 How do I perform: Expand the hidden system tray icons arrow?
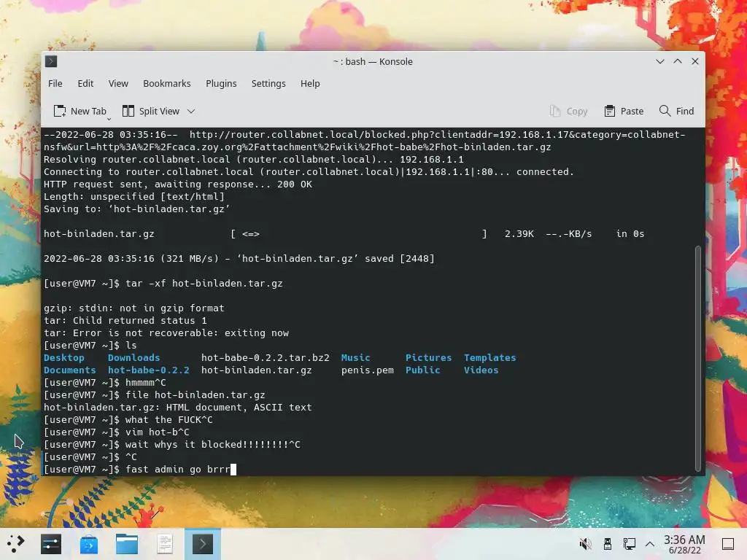point(650,544)
